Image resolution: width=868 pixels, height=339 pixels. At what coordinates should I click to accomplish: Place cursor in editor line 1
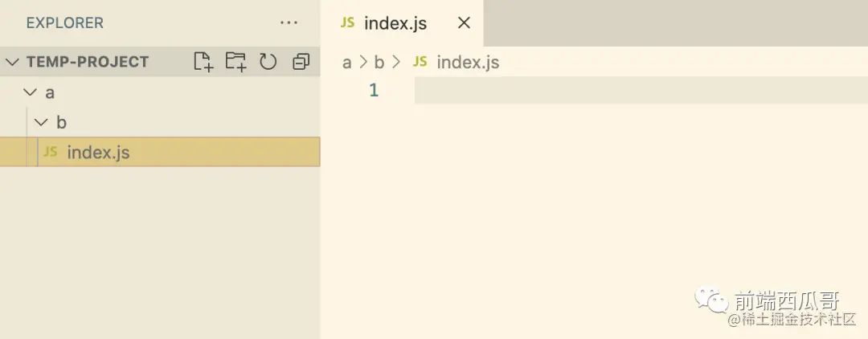coord(641,90)
